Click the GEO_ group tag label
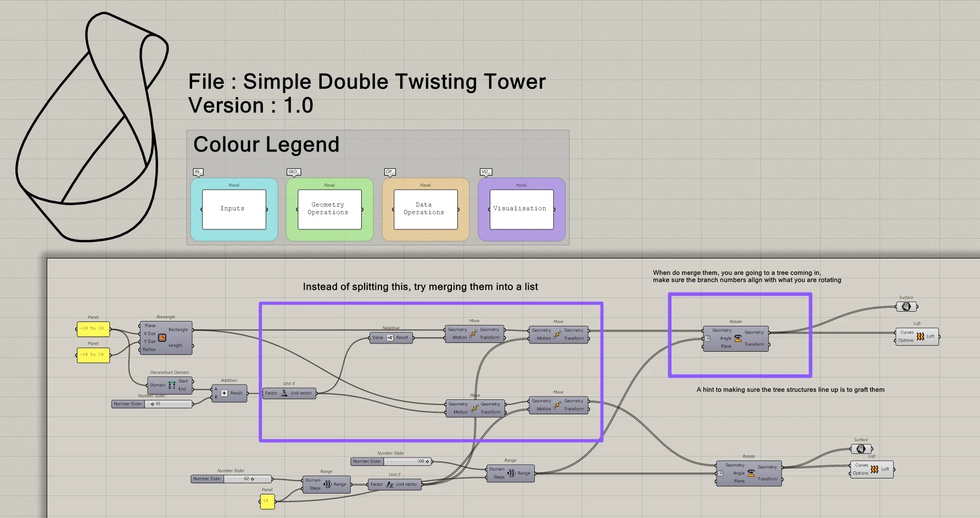Image resolution: width=980 pixels, height=518 pixels. (294, 172)
